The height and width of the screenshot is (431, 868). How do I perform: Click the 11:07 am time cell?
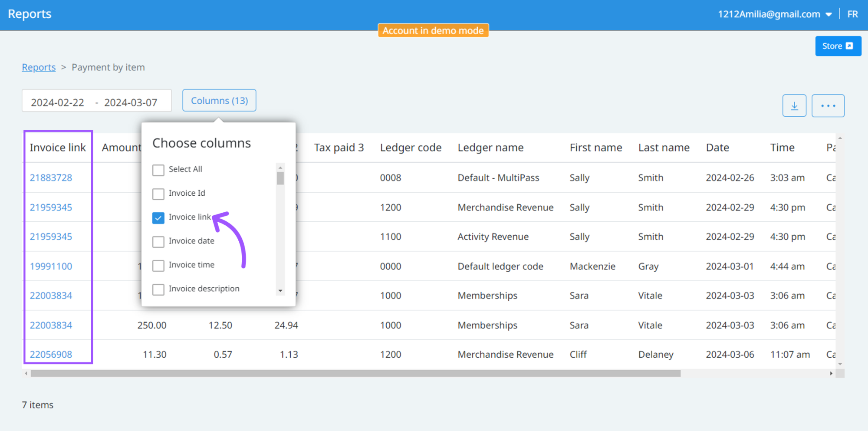coord(790,354)
